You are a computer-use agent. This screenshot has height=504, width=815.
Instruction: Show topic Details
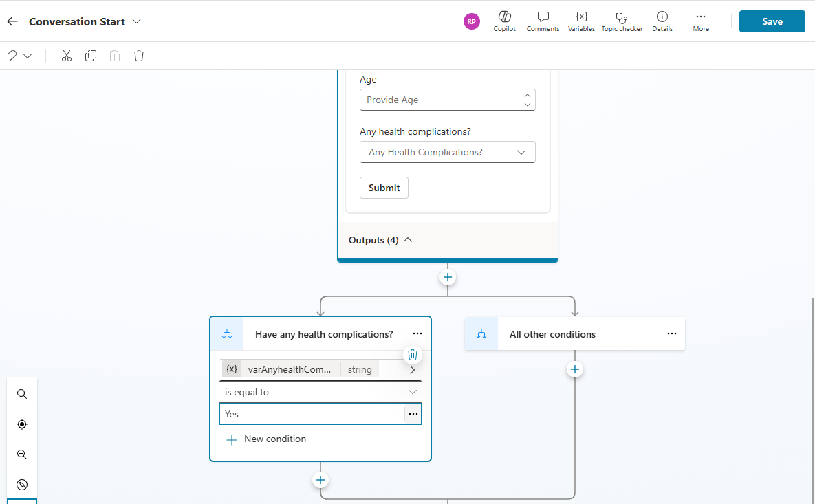(x=662, y=21)
